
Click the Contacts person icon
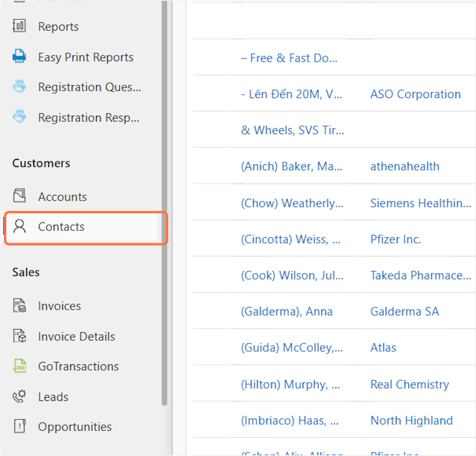click(x=19, y=226)
